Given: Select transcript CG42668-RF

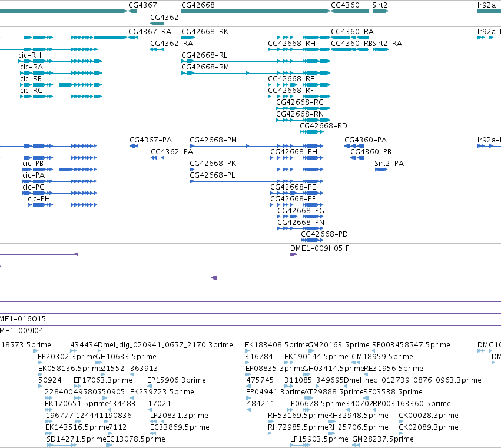Looking at the screenshot, I should tap(291, 91).
